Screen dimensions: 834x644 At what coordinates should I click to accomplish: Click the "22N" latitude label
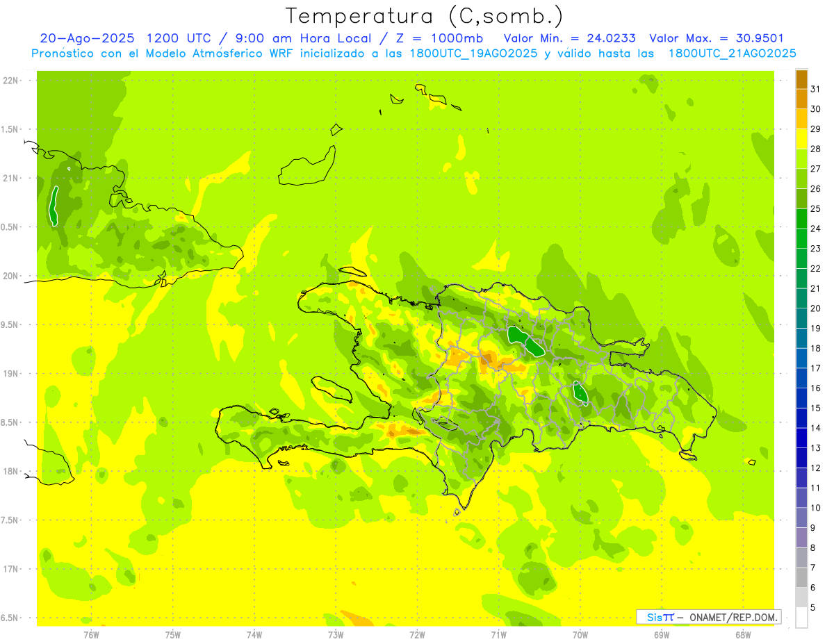coord(10,81)
